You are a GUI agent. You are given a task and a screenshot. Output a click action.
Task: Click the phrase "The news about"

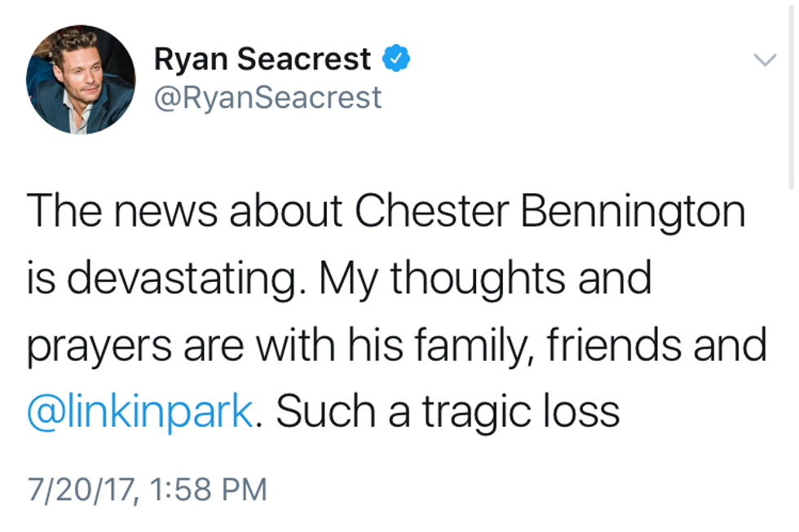(184, 212)
